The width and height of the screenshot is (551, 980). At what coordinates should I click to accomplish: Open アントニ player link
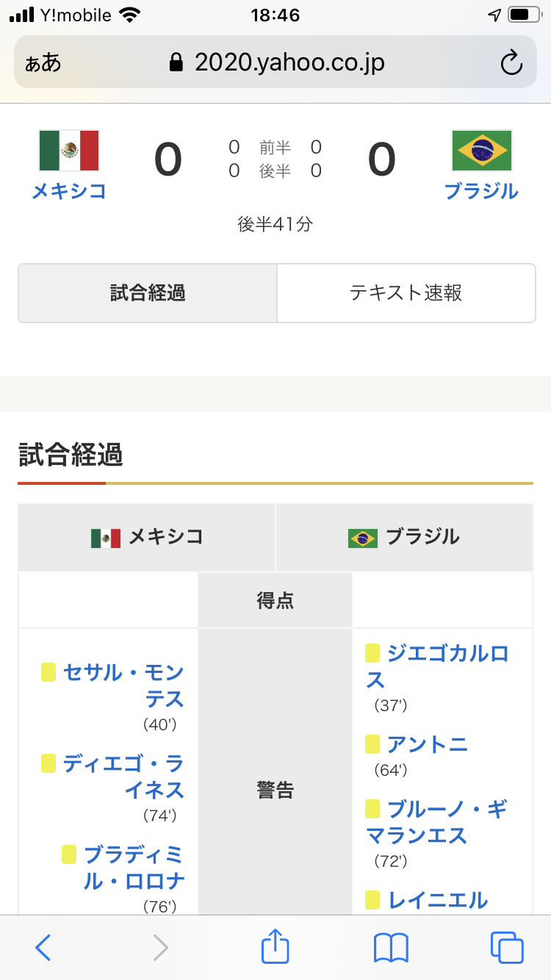tap(428, 745)
